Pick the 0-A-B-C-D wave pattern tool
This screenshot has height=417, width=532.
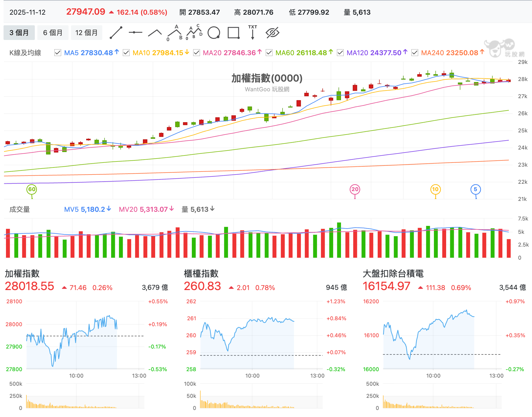coord(194,33)
